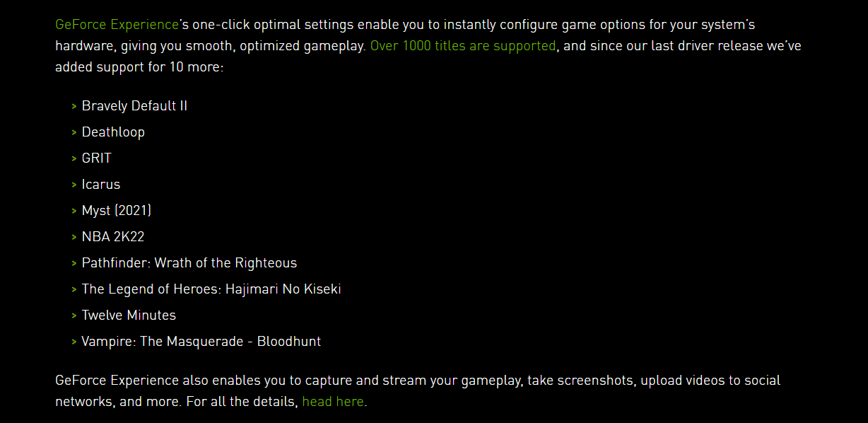Screen dimensions: 868x423
Task: Click the arrow bullet beside Vampire: The Masquerade
Action: coord(74,342)
